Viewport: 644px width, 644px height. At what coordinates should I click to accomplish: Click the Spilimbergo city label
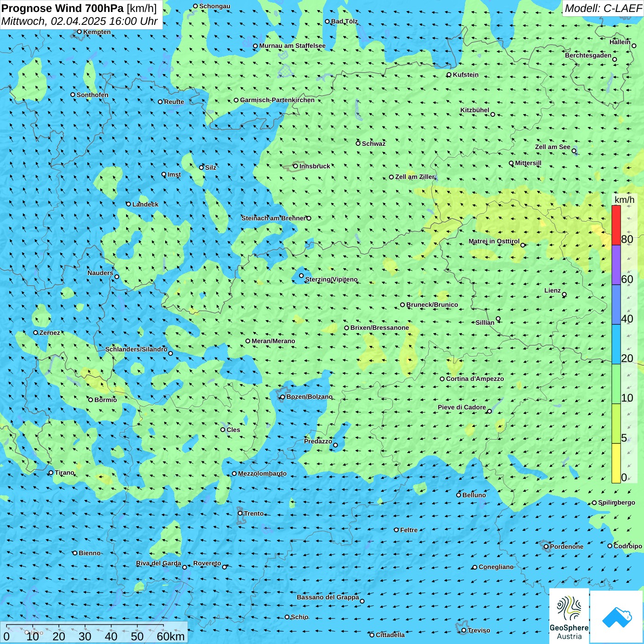pos(616,502)
